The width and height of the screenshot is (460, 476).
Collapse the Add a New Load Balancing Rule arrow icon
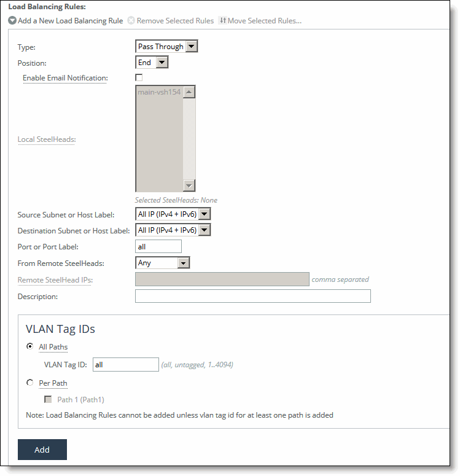[12, 21]
